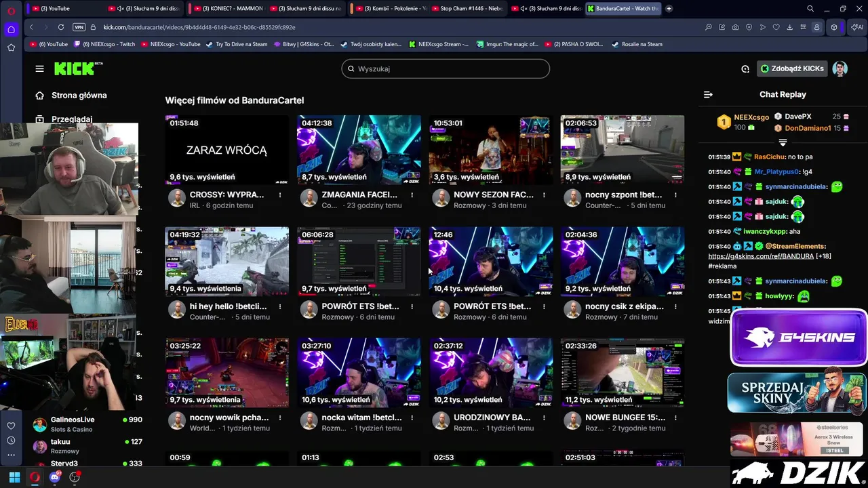
Task: Go to the KICK logo home
Action: coord(79,68)
